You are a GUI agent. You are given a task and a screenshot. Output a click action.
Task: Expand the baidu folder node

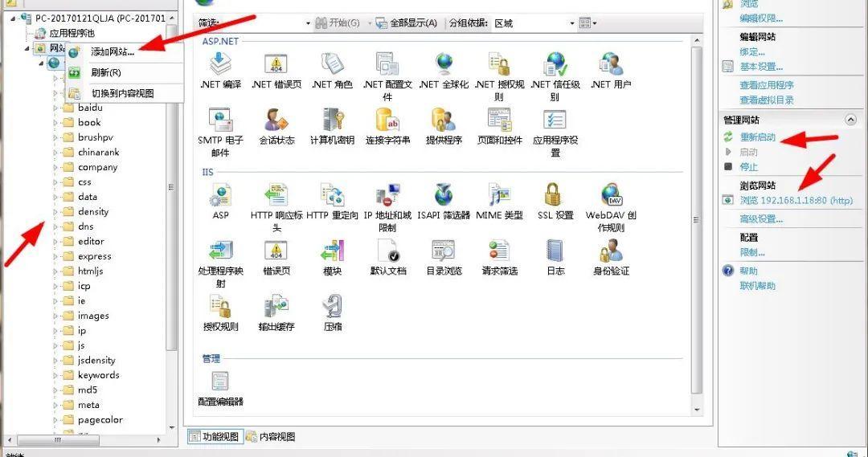pyautogui.click(x=55, y=108)
